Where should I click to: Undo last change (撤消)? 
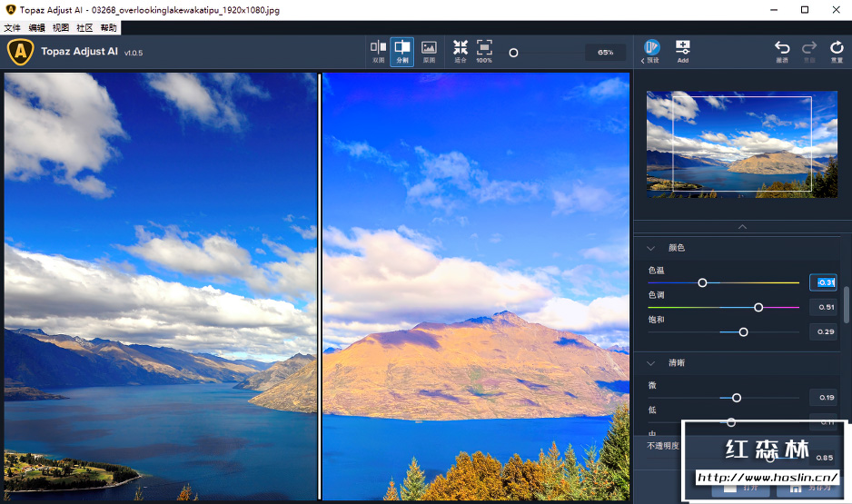782,52
